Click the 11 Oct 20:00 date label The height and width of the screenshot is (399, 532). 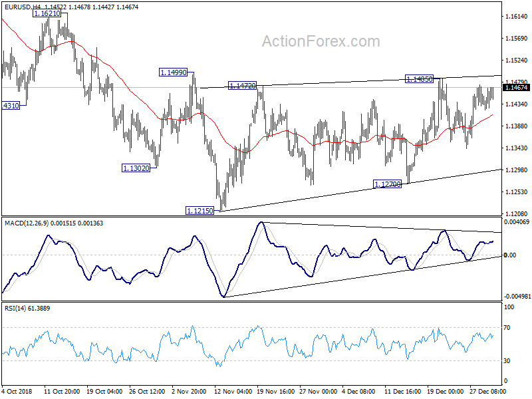coord(62,391)
